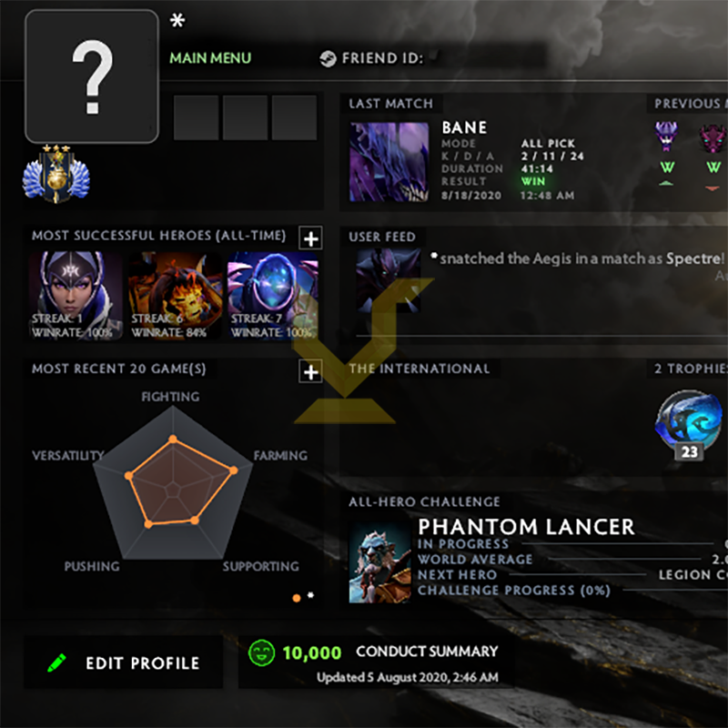
Task: Open the Conduct Summary label
Action: (427, 652)
